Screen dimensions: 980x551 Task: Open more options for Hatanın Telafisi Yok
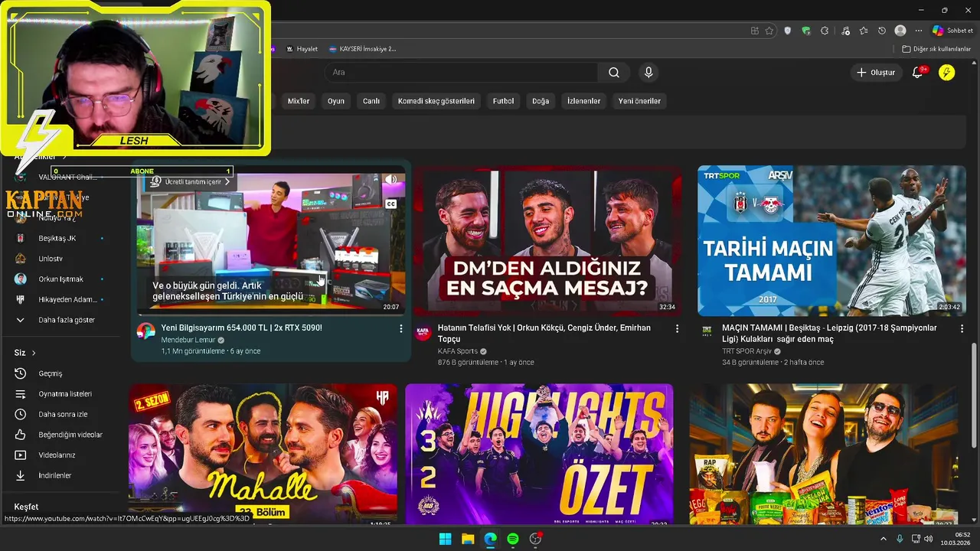click(677, 328)
